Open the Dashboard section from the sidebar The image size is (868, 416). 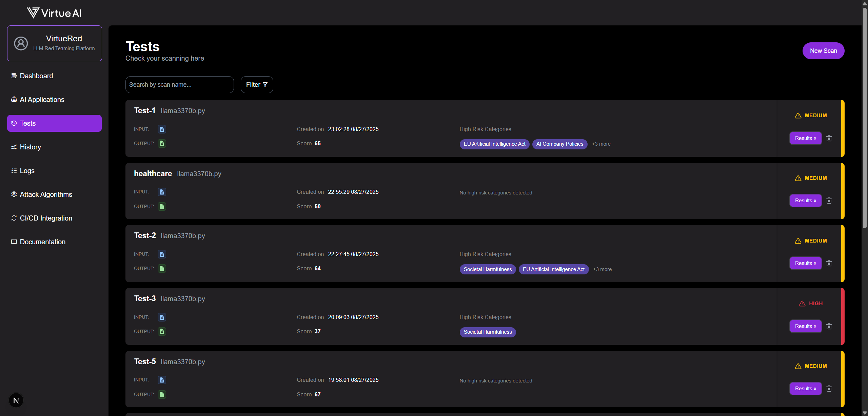click(x=36, y=76)
